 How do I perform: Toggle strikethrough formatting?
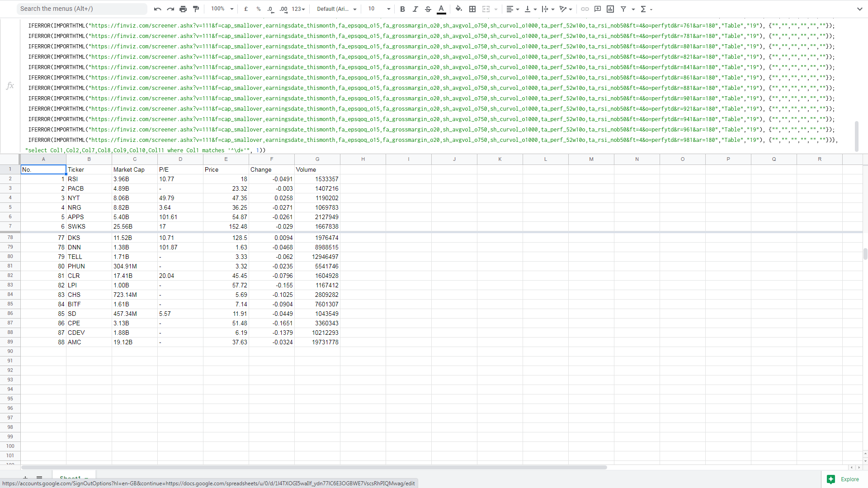(x=428, y=9)
